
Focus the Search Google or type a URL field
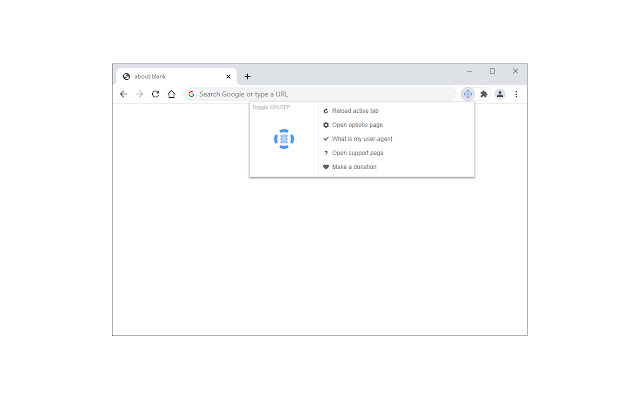pyautogui.click(x=320, y=94)
